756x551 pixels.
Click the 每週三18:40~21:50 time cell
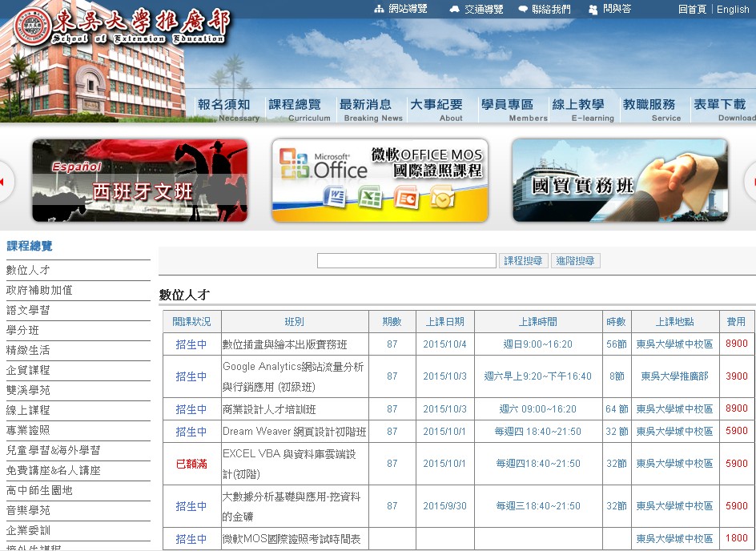click(537, 506)
